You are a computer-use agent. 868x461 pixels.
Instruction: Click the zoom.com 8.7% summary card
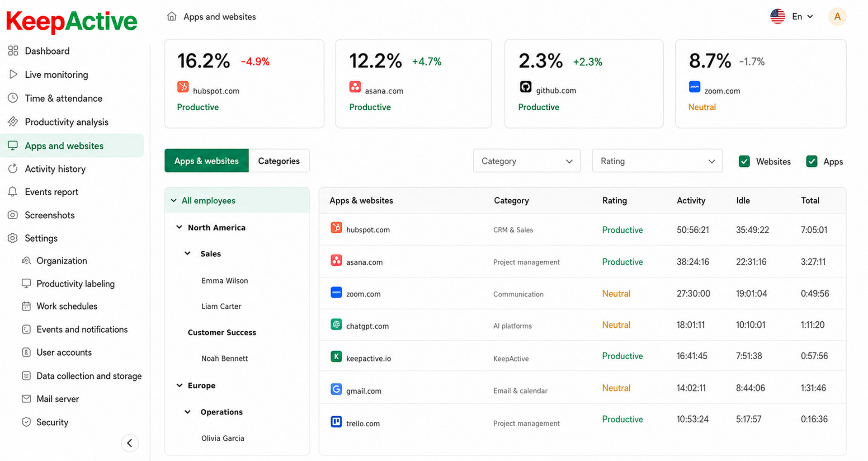(761, 84)
